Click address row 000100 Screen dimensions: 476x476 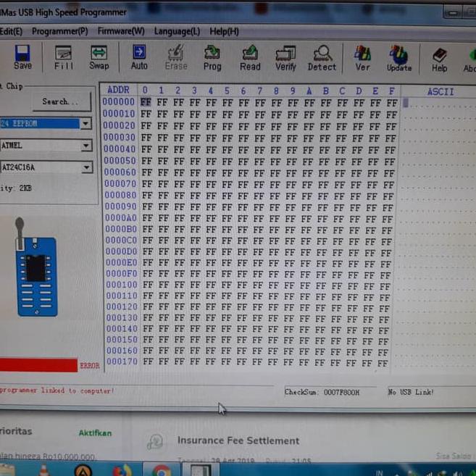tap(122, 285)
